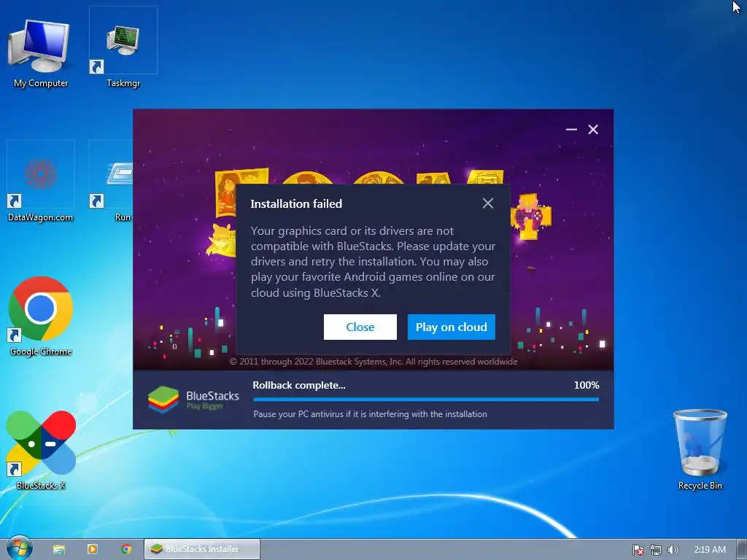
Task: Minimize the BlueStacks installer window
Action: pos(571,130)
